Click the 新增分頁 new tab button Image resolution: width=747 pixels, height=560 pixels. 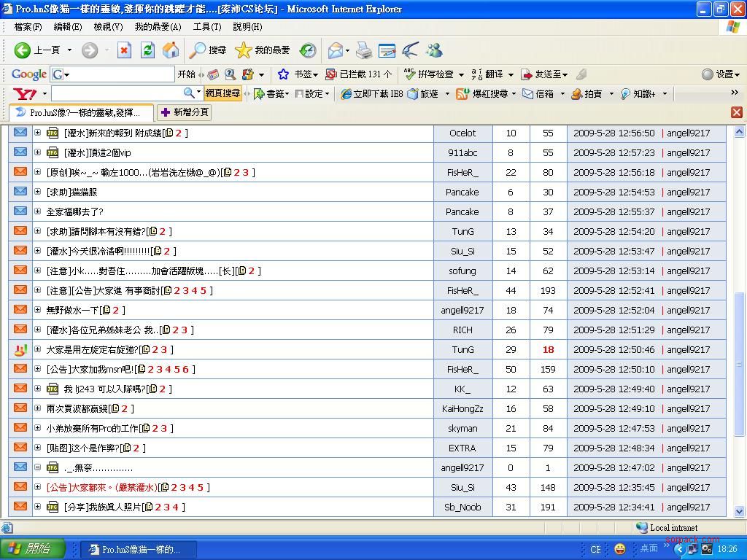coord(185,112)
